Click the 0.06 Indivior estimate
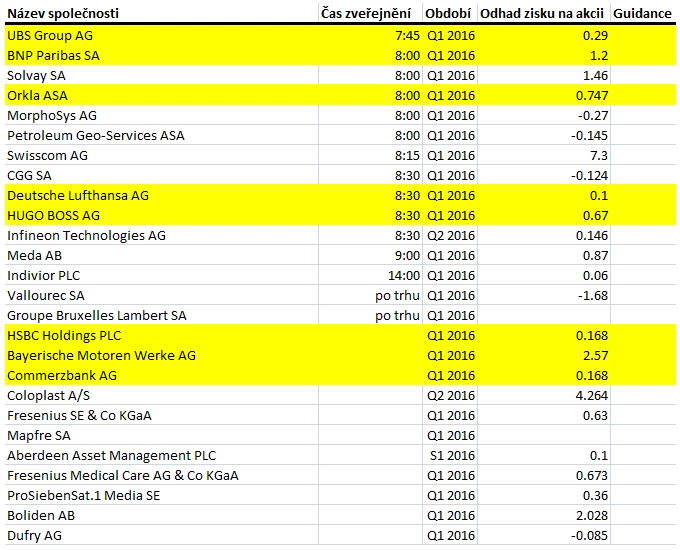The height and width of the screenshot is (550, 680). click(595, 275)
